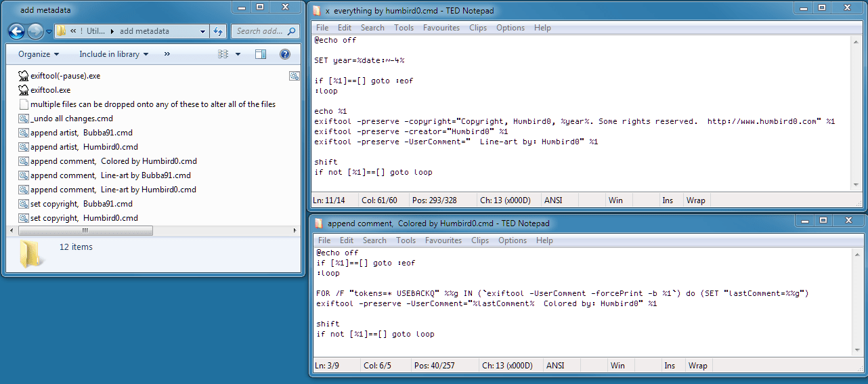This screenshot has height=384, width=868.
Task: Open the Organize dropdown menu
Action: coord(39,54)
